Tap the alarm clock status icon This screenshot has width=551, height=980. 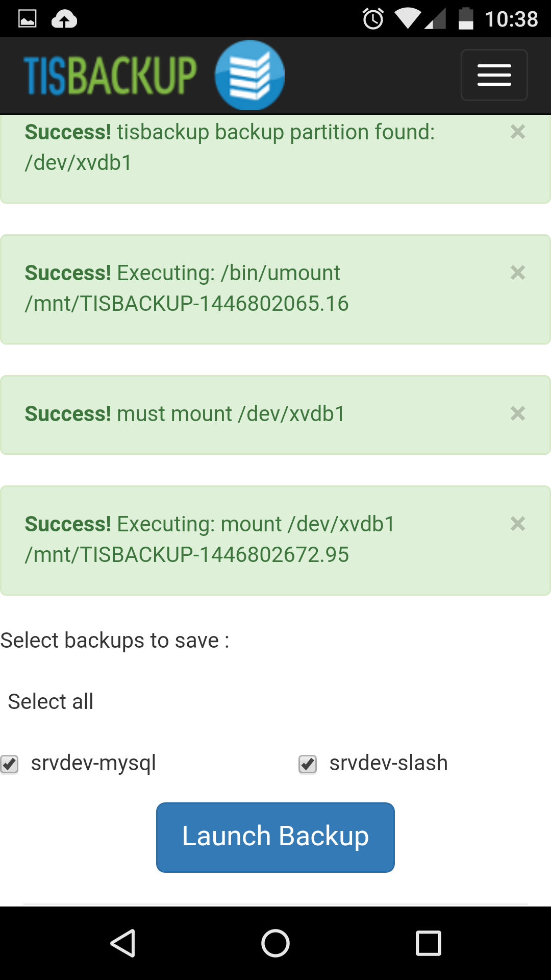[x=373, y=19]
